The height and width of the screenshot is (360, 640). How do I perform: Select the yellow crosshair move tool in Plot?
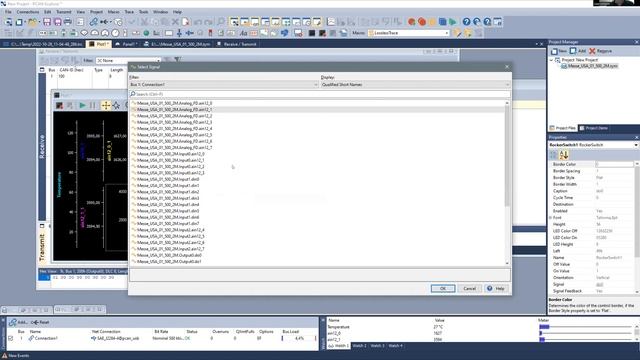tap(106, 105)
